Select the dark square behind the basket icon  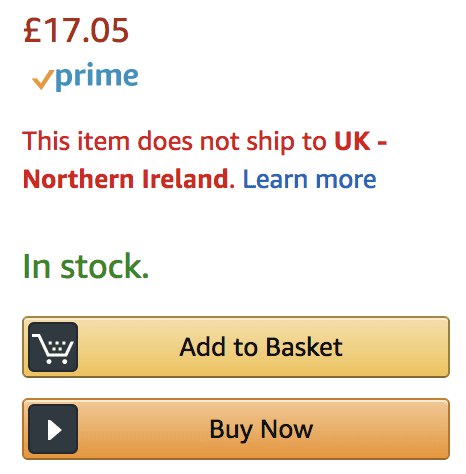click(x=53, y=347)
